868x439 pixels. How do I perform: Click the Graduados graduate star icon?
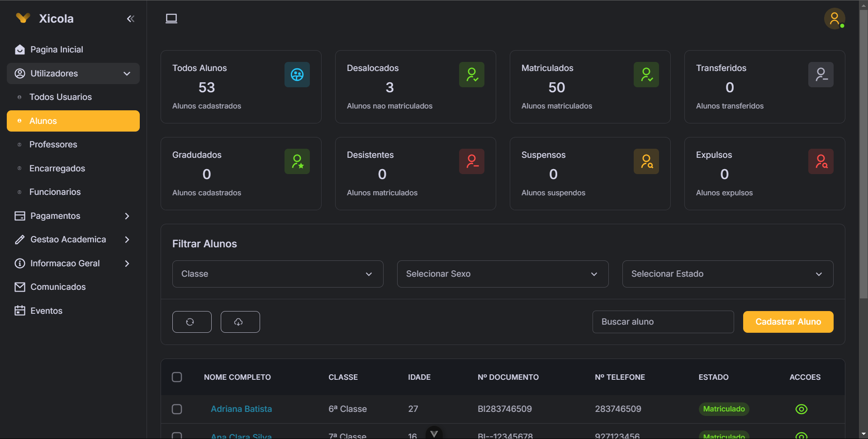pos(297,161)
